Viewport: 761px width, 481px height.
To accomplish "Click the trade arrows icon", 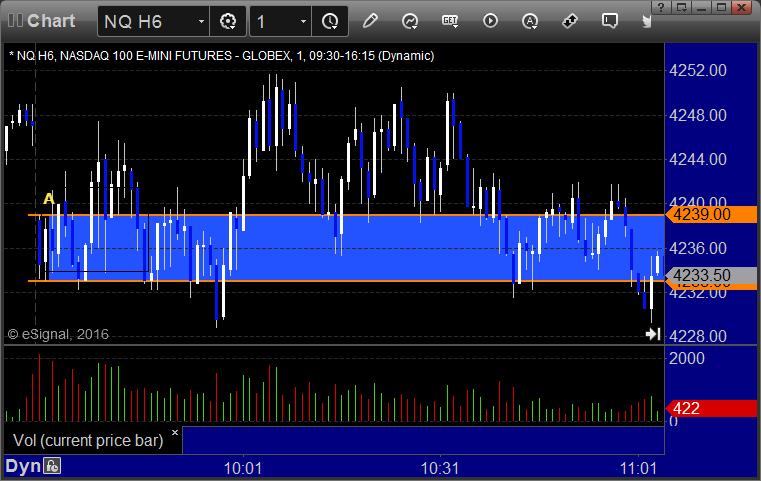I will [x=570, y=21].
